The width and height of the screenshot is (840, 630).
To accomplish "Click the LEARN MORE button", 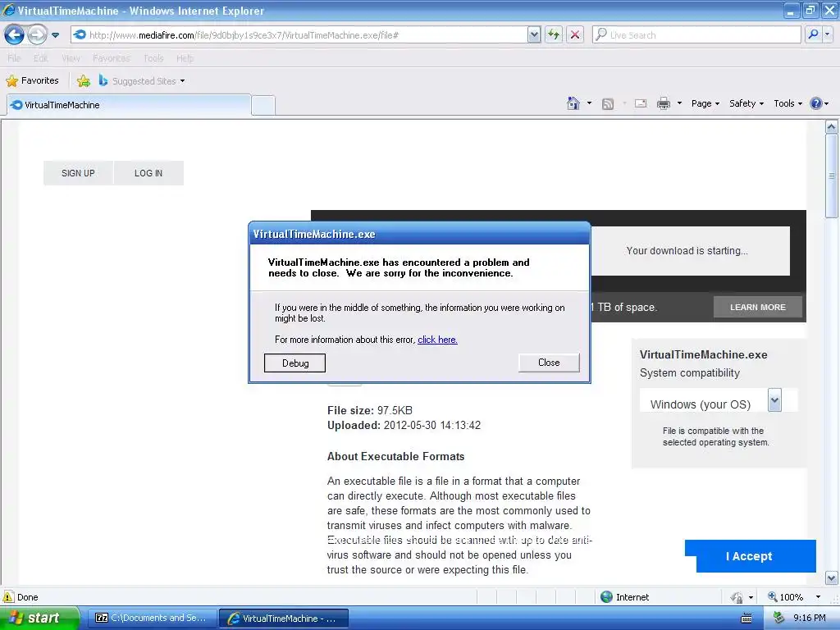I will (757, 307).
